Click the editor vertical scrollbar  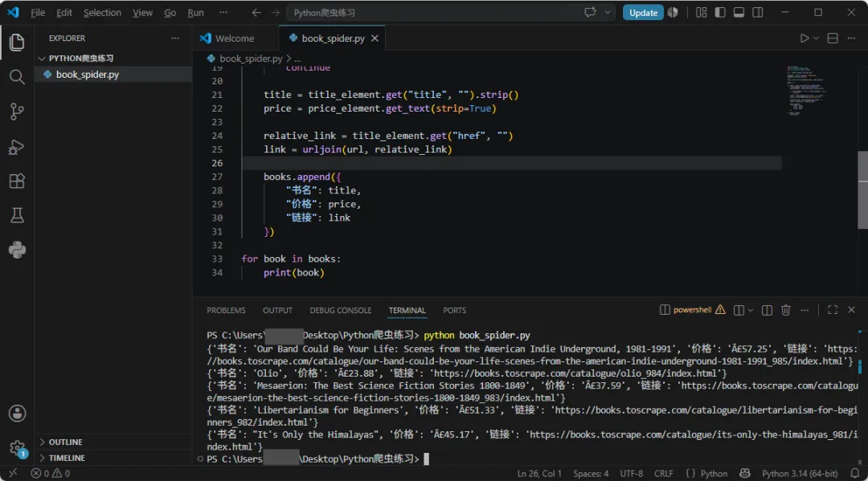point(862,190)
